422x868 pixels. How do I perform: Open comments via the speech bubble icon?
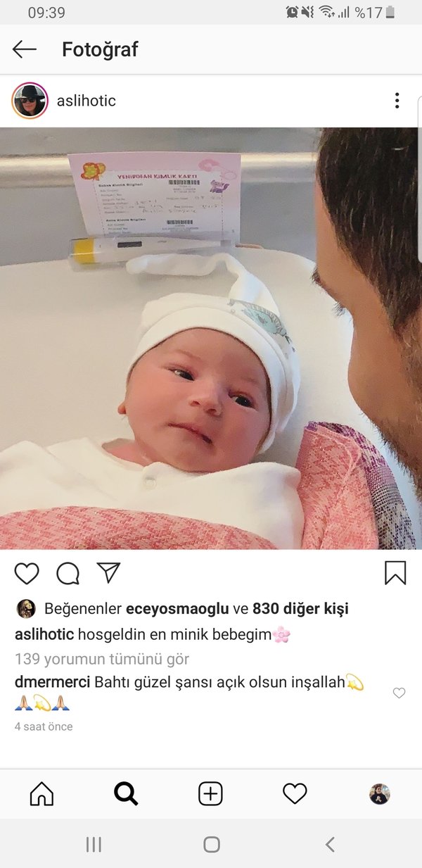(68, 574)
